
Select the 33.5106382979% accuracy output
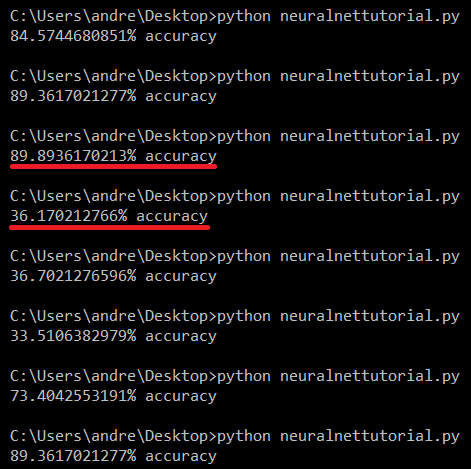pyautogui.click(x=113, y=336)
